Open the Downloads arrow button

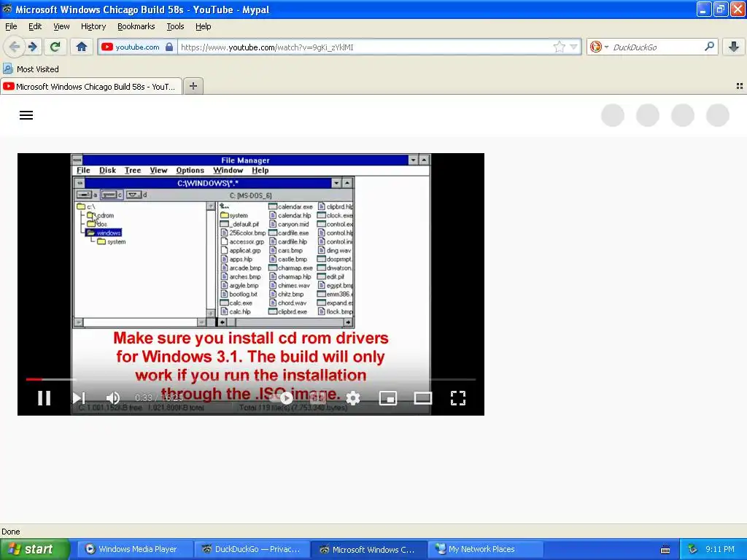point(734,47)
